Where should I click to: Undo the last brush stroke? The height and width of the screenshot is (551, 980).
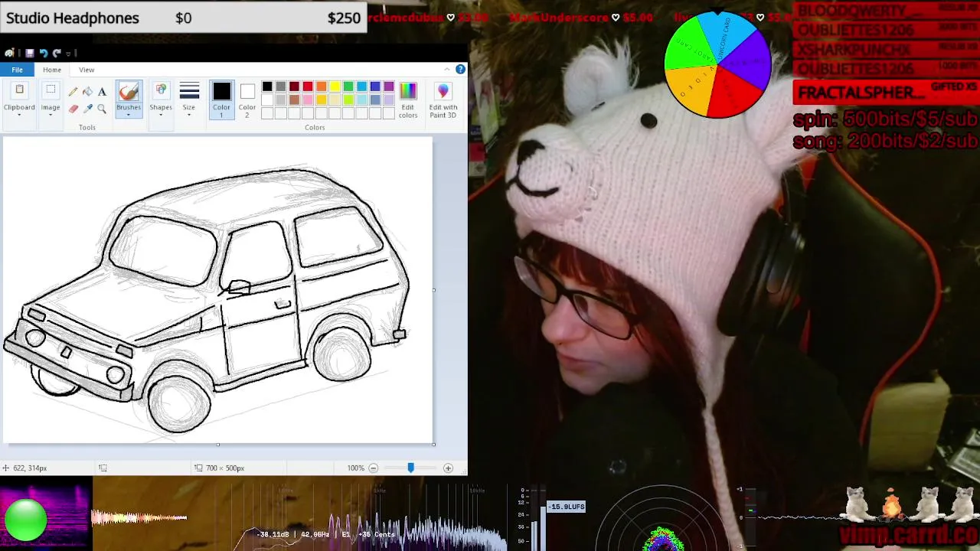point(44,53)
